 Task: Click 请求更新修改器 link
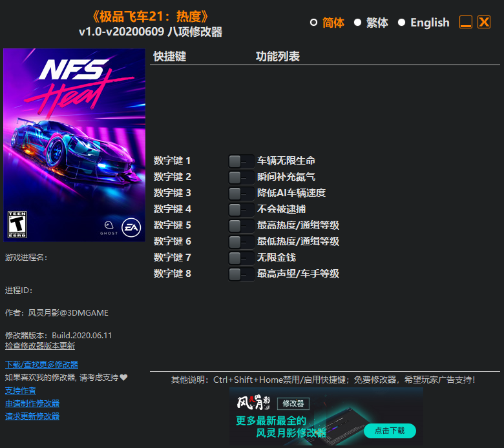pos(32,416)
